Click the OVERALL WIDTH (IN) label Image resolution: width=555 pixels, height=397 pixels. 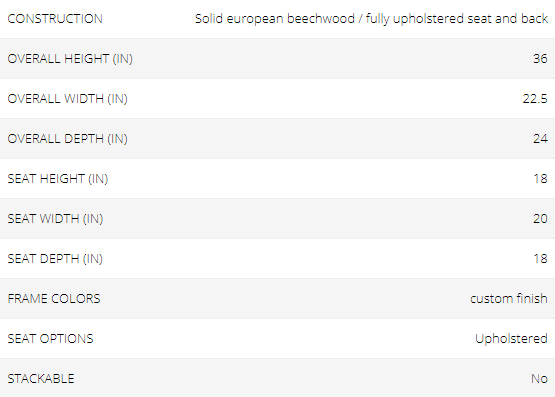click(67, 99)
